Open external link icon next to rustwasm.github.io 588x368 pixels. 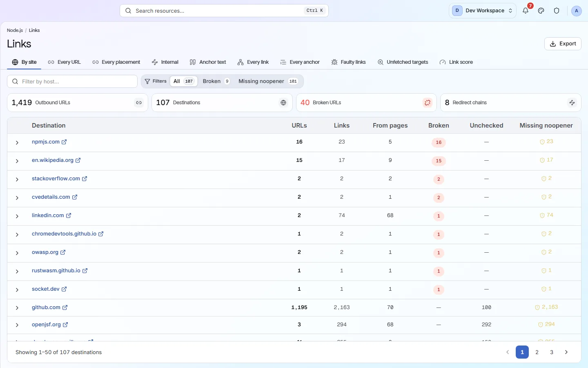[x=85, y=271]
